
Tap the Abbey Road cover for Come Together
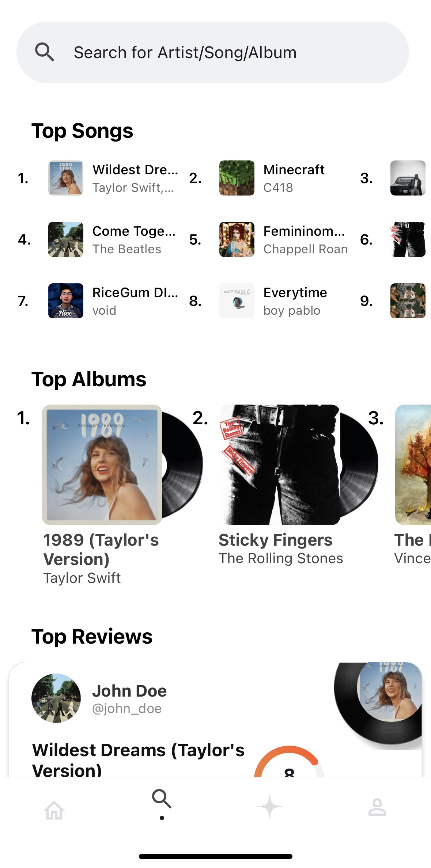(x=66, y=239)
